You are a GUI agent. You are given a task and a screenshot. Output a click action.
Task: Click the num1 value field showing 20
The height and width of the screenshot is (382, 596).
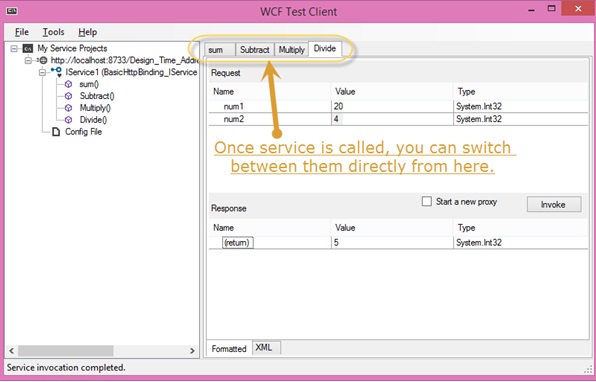[x=392, y=106]
